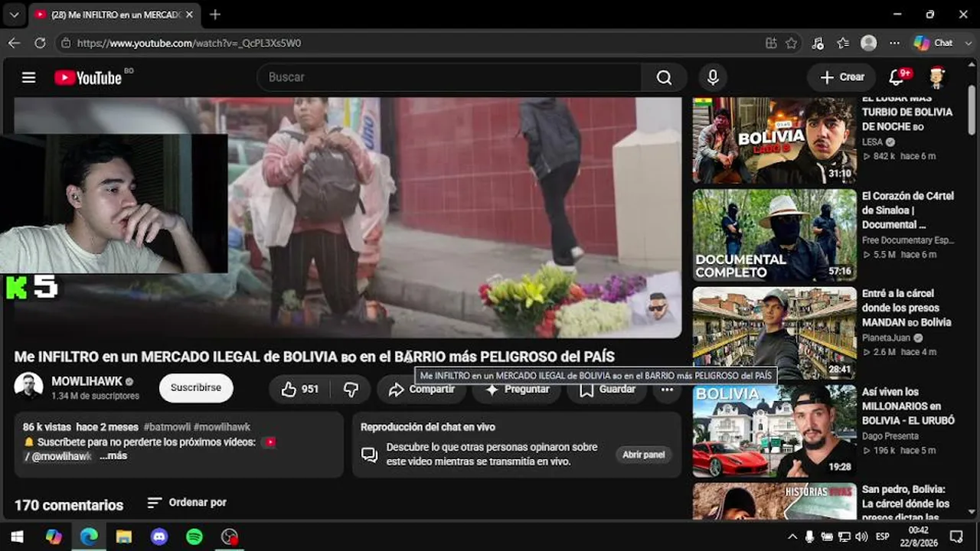Image resolution: width=980 pixels, height=551 pixels.
Task: Start voice search with the microphone icon
Action: click(713, 77)
